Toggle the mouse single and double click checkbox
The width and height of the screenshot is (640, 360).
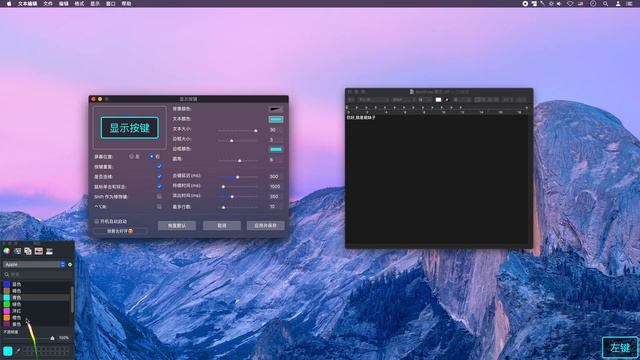[159, 187]
